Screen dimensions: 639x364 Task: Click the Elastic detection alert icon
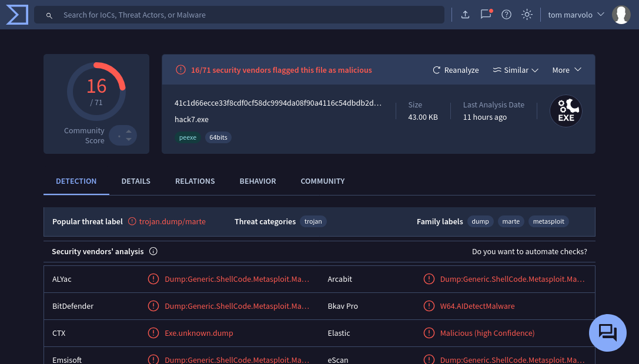(x=429, y=333)
